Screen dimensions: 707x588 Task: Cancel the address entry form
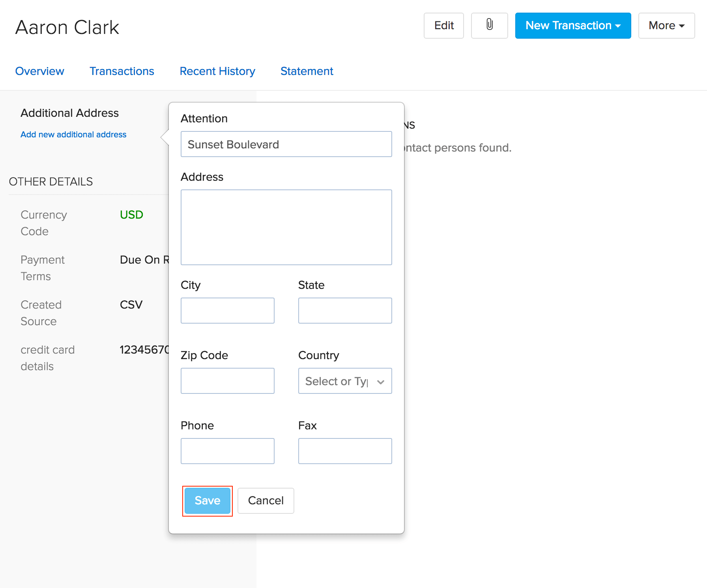(266, 500)
